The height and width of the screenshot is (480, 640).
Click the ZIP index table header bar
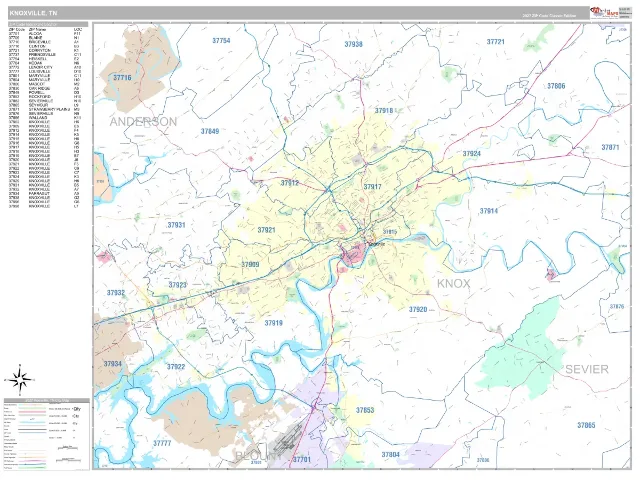pos(48,24)
